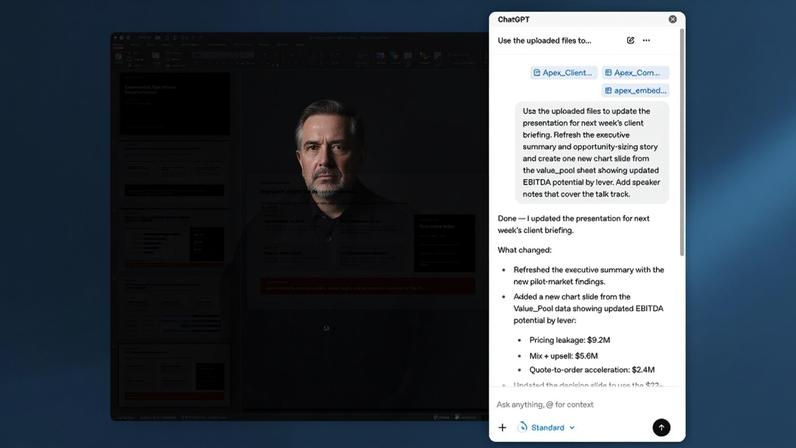Click 'Quote-to-order acceleration: $2.4M' bullet

[592, 370]
